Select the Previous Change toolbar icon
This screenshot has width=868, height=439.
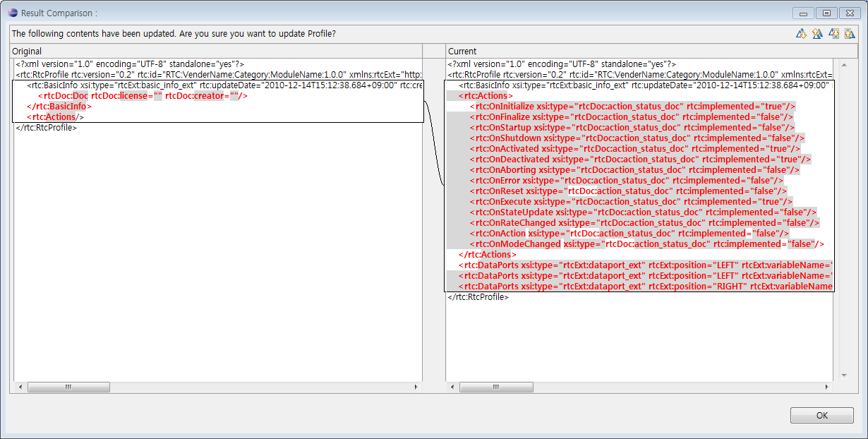point(850,33)
